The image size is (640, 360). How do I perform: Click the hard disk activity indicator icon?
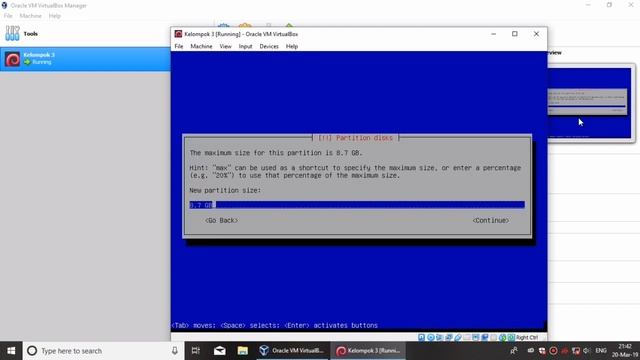[x=421, y=338]
